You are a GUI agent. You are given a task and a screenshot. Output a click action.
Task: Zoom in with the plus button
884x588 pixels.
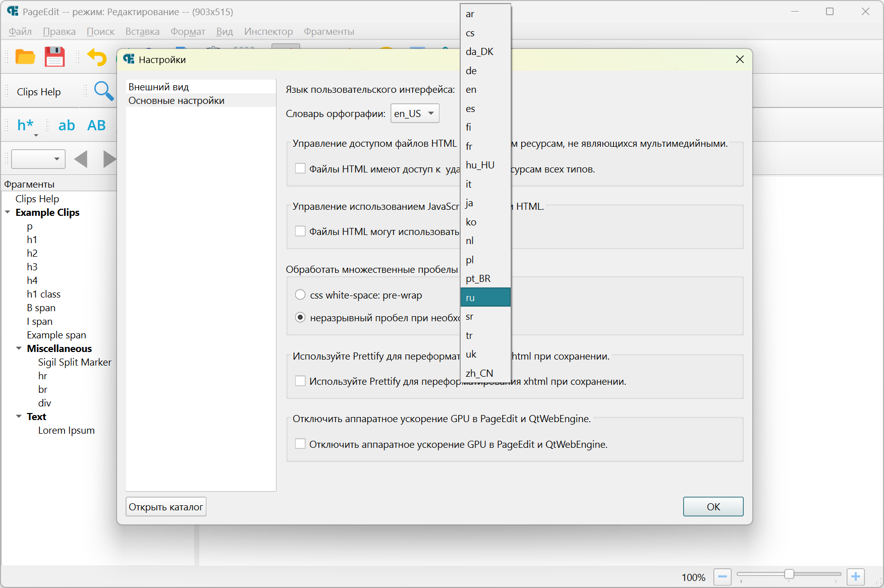tap(856, 576)
